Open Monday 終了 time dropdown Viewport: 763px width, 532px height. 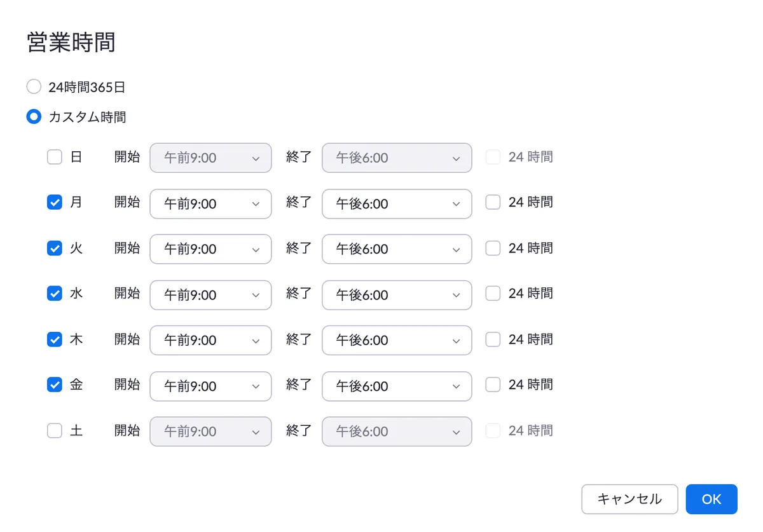pos(397,204)
